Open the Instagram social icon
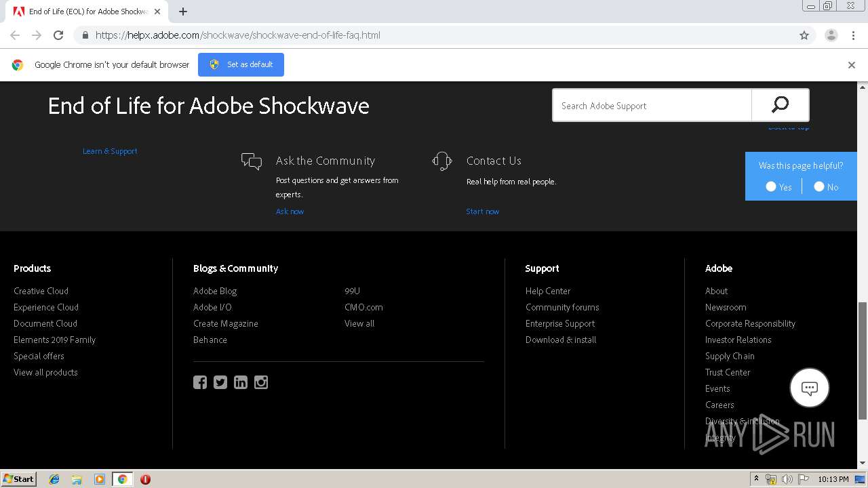868x488 pixels. tap(261, 382)
